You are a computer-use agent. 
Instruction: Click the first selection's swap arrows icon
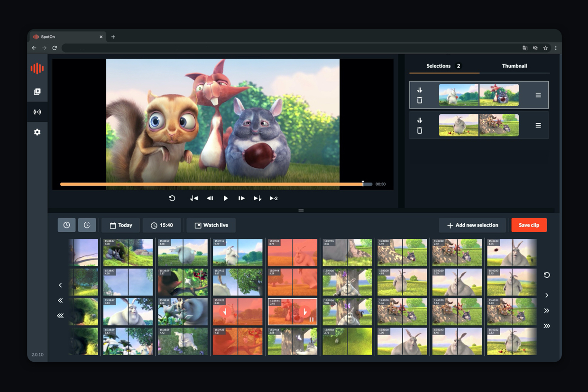pos(420,90)
